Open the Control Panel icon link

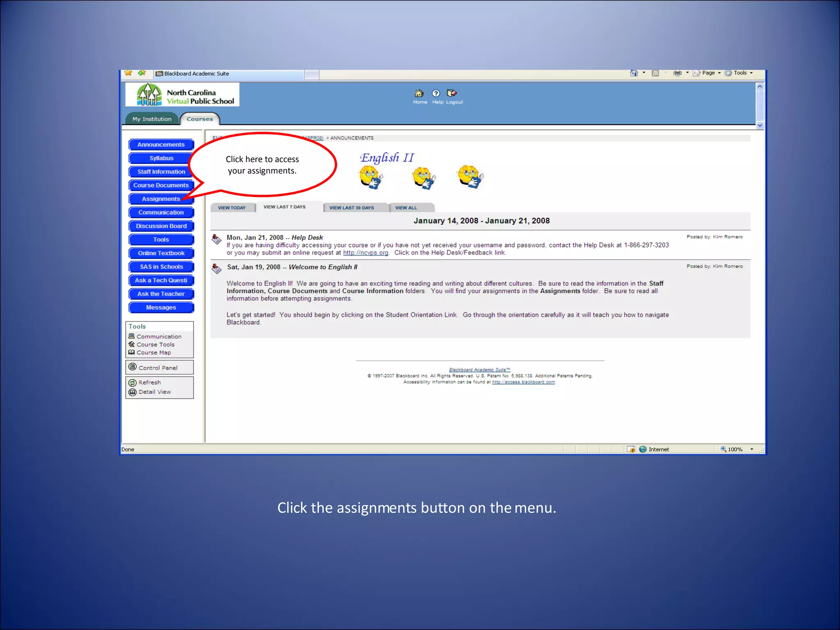pos(132,367)
